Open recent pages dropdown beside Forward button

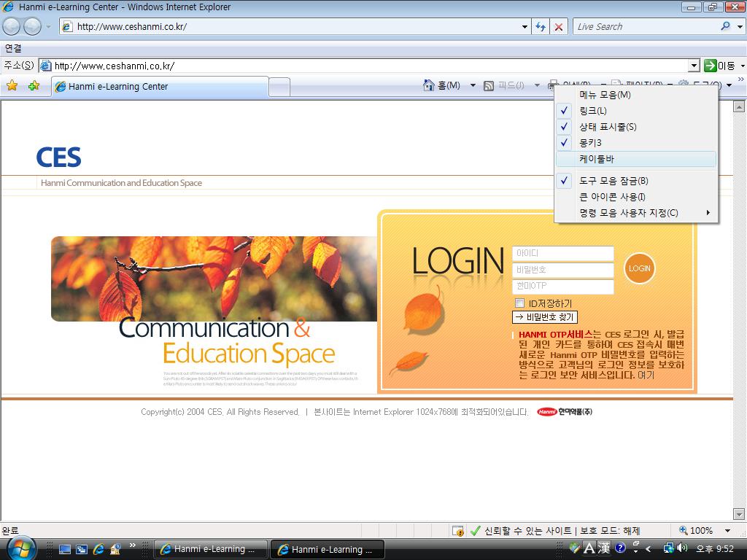click(x=48, y=27)
